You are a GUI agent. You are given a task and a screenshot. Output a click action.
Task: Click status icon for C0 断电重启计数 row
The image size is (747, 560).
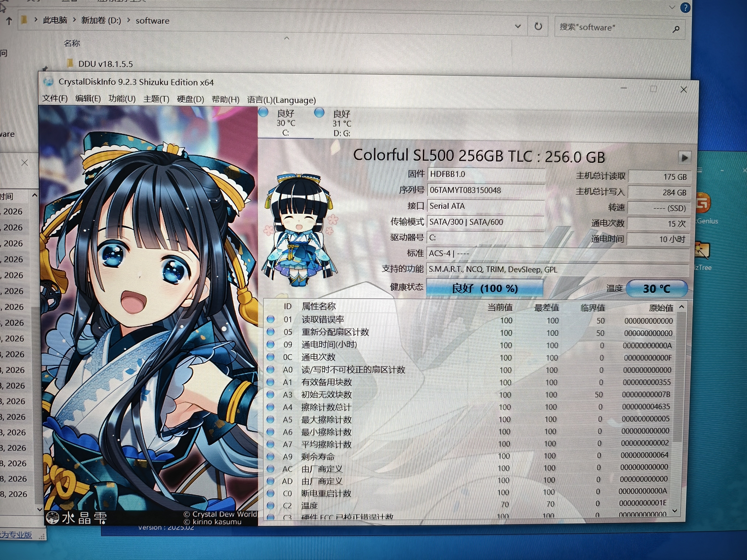[270, 493]
